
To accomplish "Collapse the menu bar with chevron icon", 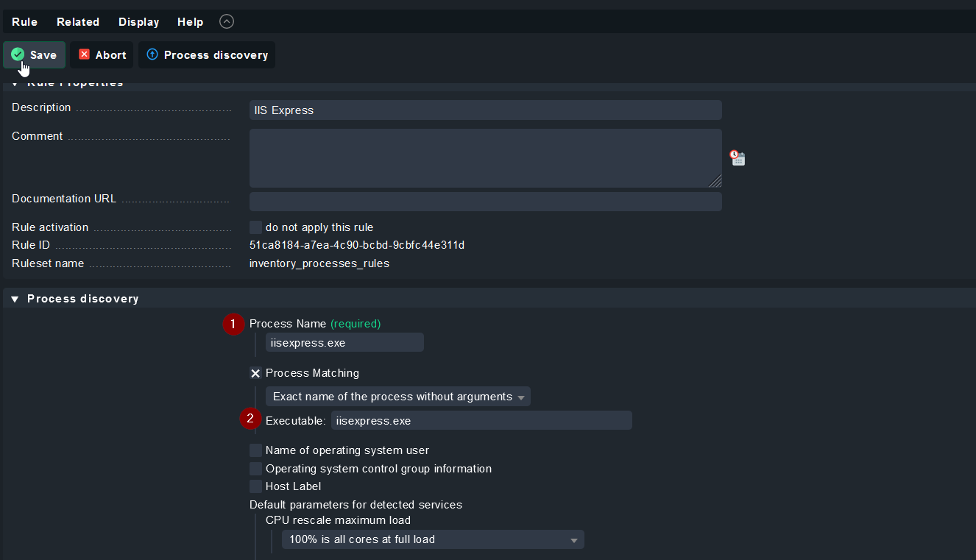I will click(227, 21).
